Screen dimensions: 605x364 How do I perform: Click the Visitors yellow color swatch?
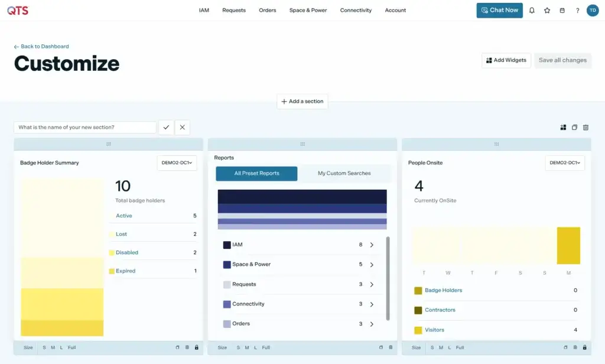coord(418,330)
